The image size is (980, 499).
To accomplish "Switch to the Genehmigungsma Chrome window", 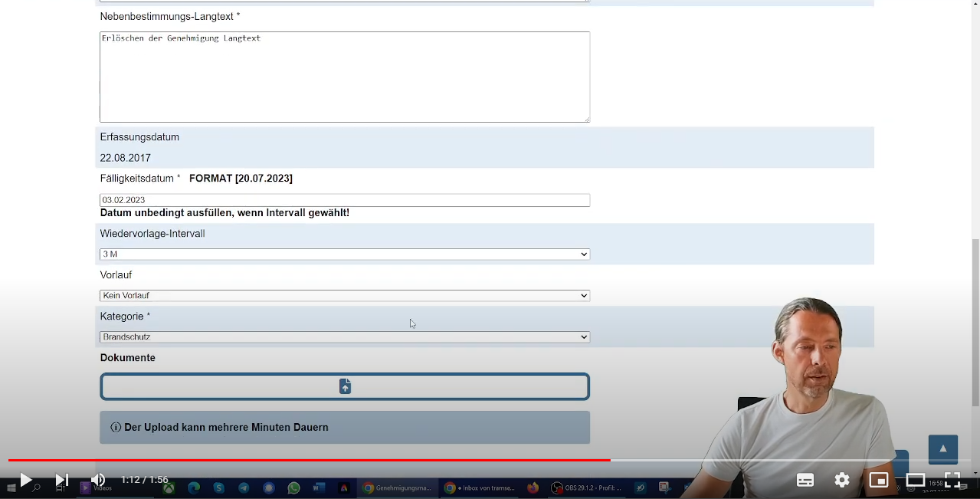I will pos(398,488).
